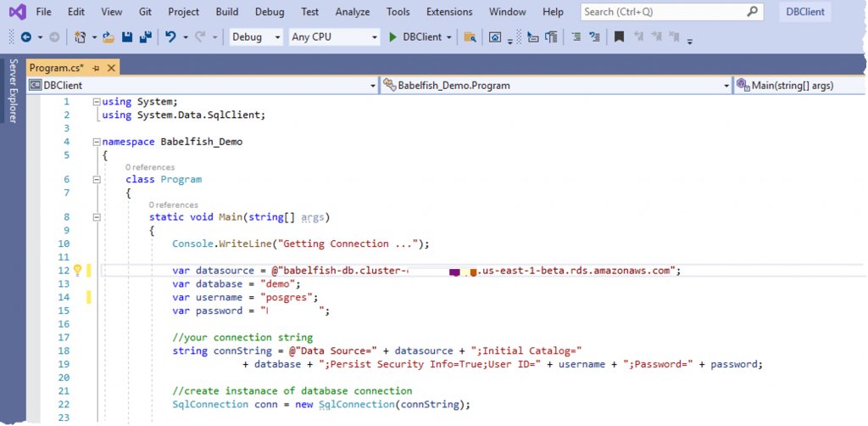Toggle pin on Program.cs tab

click(x=95, y=68)
